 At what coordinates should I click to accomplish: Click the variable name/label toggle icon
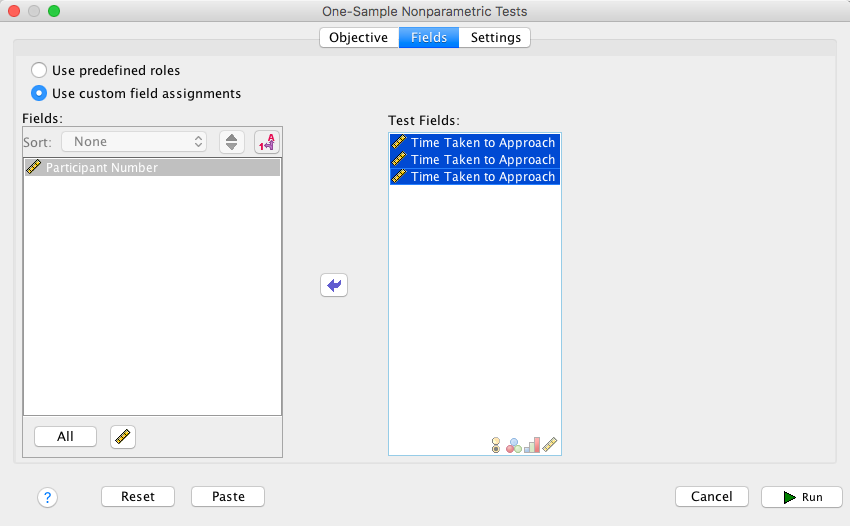tap(267, 142)
